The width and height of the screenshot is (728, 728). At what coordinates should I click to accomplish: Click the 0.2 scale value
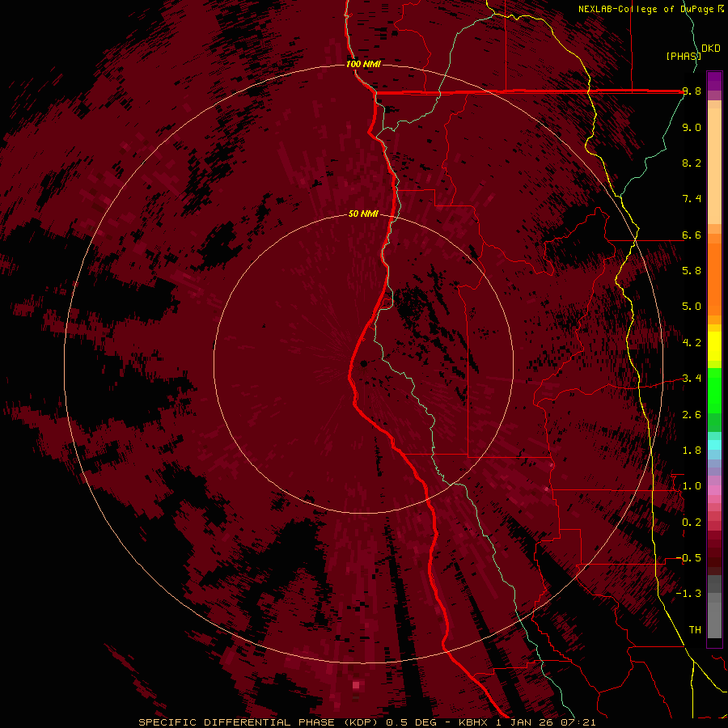[692, 523]
